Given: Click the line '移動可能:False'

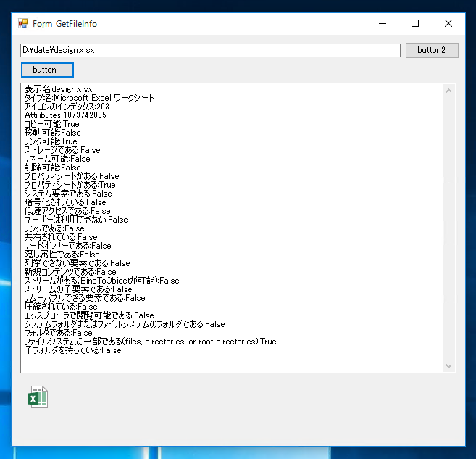Looking at the screenshot, I should tap(52, 133).
